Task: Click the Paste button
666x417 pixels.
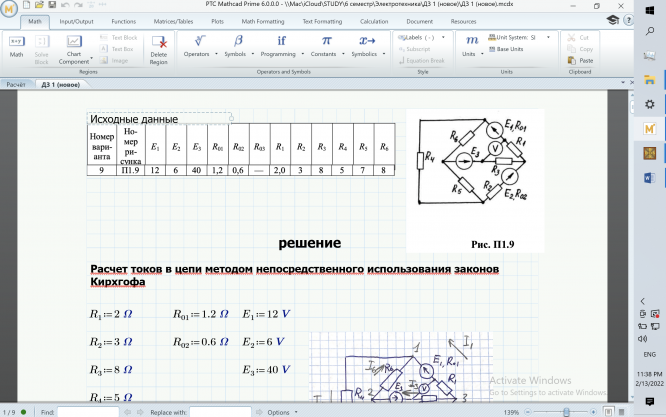Action: click(x=584, y=60)
